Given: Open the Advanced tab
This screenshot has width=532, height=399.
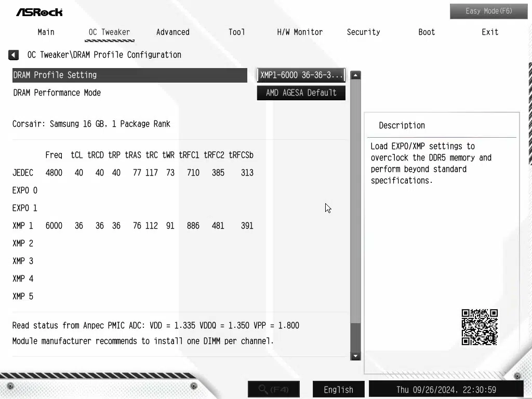Looking at the screenshot, I should [173, 32].
